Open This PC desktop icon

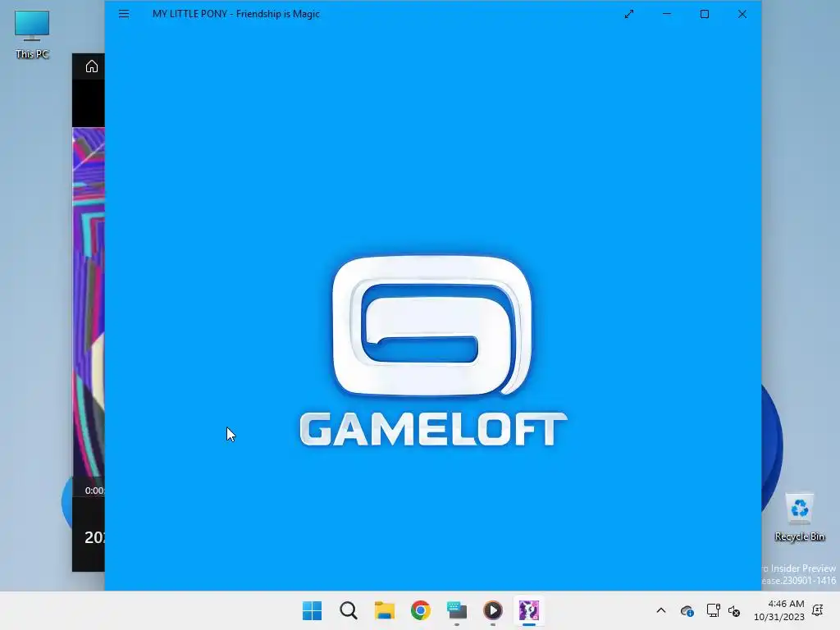click(32, 34)
